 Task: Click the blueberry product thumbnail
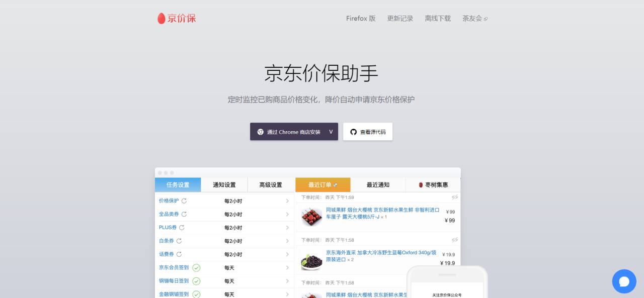[311, 259]
